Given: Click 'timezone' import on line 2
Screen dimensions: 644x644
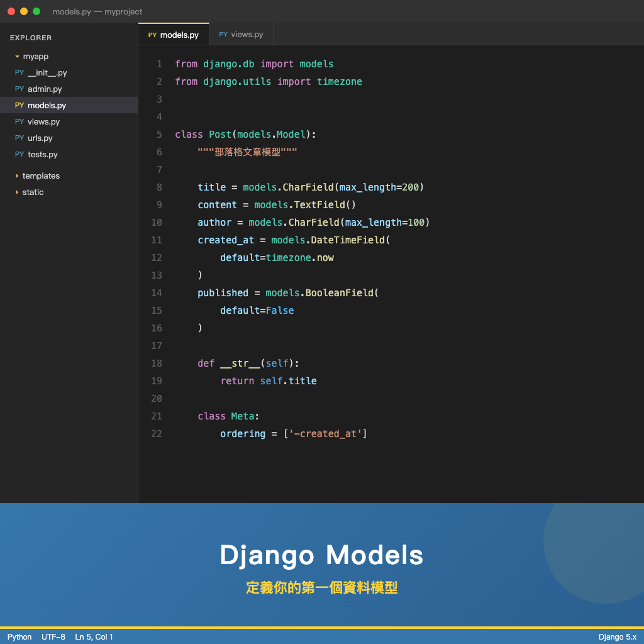Looking at the screenshot, I should click(340, 82).
